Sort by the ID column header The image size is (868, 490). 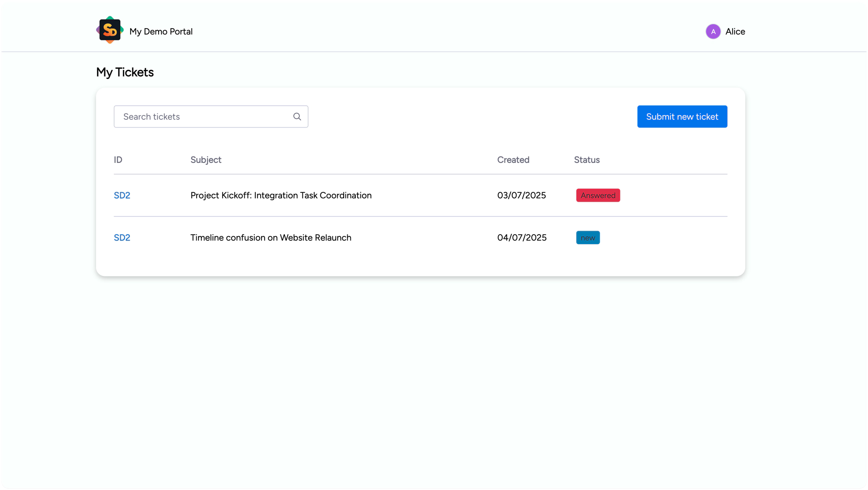(x=118, y=160)
